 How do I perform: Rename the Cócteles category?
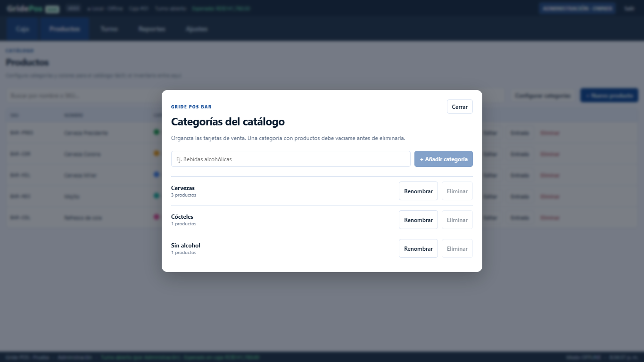(418, 220)
